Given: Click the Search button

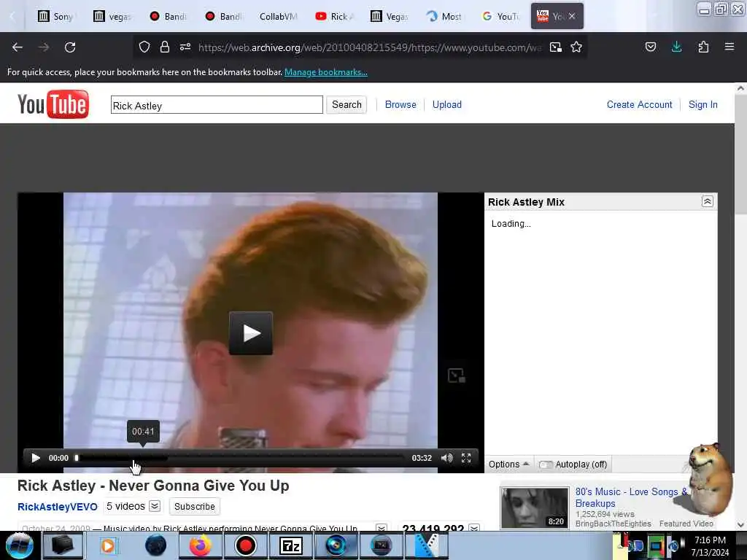Looking at the screenshot, I should coord(347,105).
